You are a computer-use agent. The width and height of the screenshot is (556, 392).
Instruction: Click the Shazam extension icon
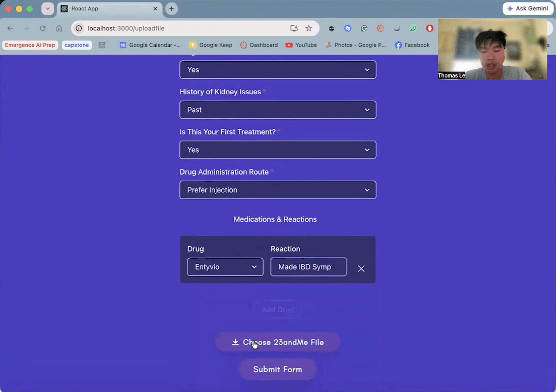[348, 28]
